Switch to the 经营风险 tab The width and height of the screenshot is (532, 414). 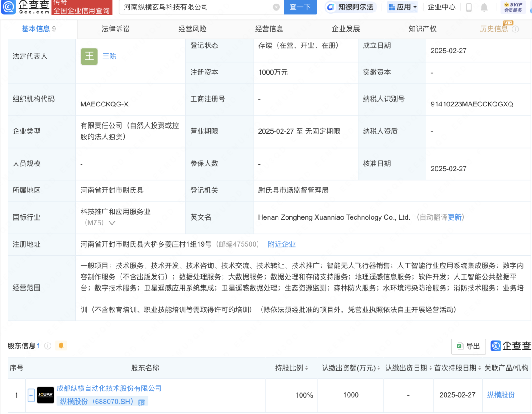192,29
